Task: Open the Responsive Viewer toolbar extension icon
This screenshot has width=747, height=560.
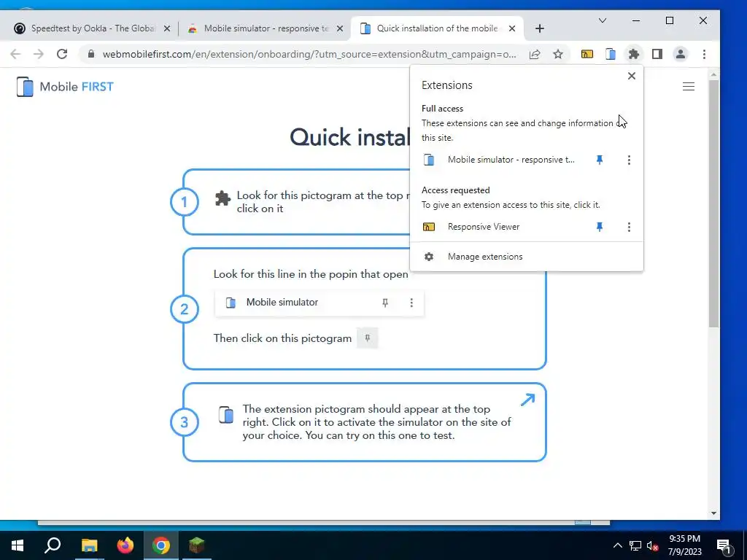Action: point(587,54)
